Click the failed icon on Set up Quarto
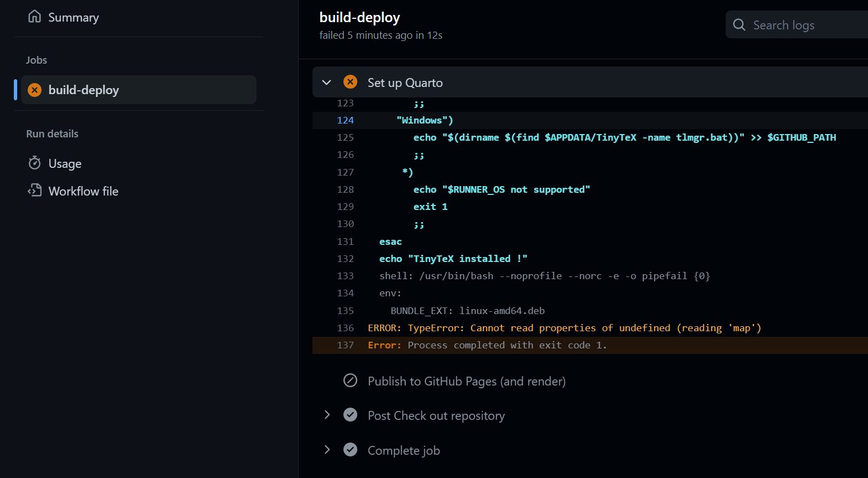868x478 pixels. [x=350, y=82]
